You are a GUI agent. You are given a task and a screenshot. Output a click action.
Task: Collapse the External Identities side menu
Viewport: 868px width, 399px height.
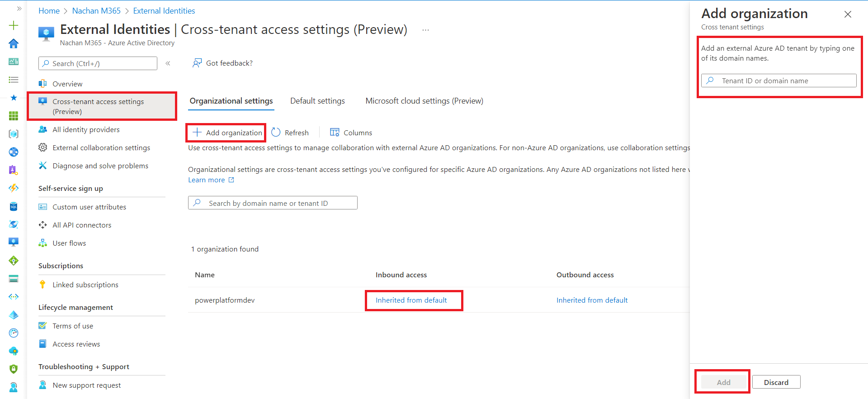pos(168,63)
